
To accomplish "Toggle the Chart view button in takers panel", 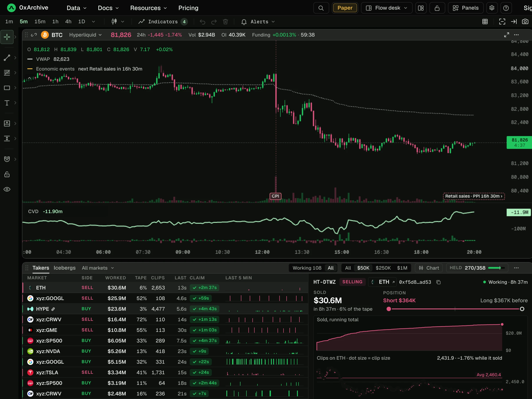I will point(429,268).
